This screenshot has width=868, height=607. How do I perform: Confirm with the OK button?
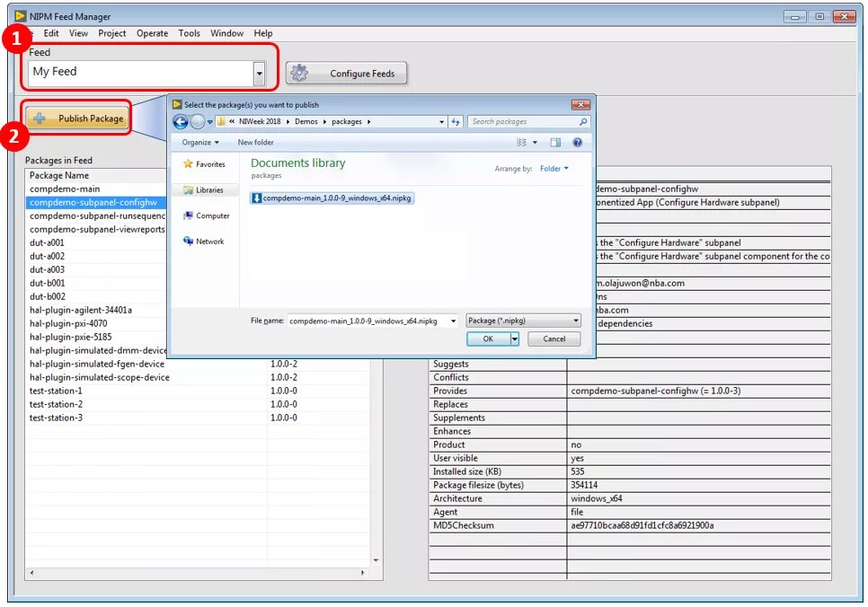tap(488, 339)
